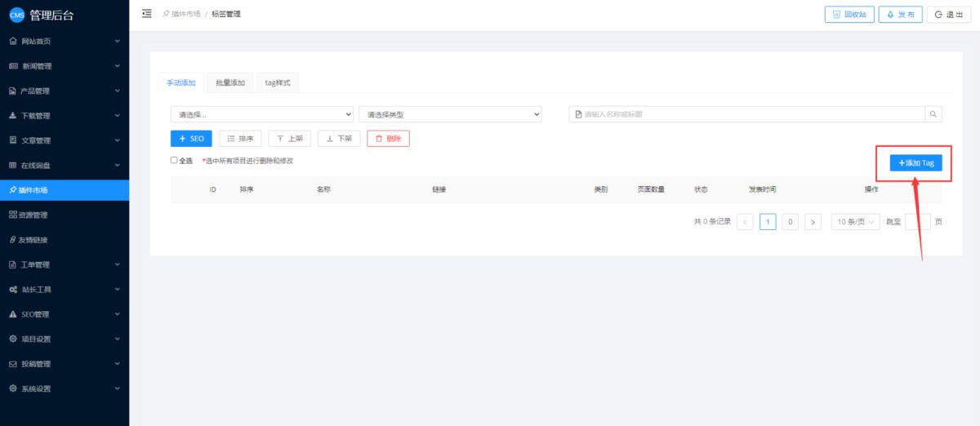Viewport: 980px width, 426px height.
Task: Click the 资源管理 grid icon in sidebar
Action: click(13, 215)
